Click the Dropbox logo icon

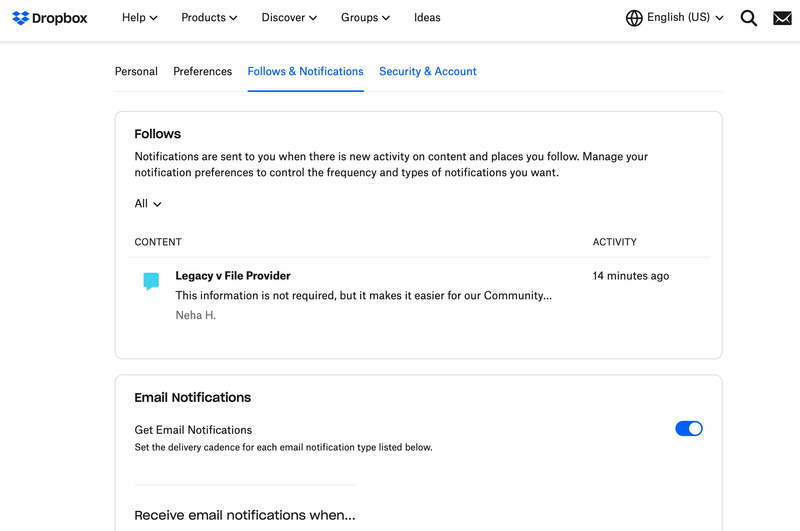click(x=21, y=18)
